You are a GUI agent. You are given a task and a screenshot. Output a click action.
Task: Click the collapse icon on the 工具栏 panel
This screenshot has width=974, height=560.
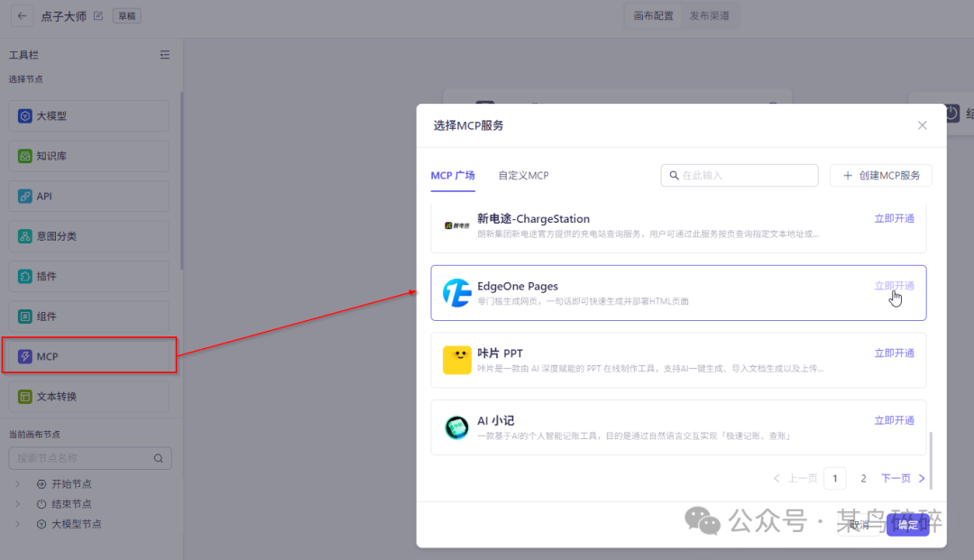tap(165, 54)
